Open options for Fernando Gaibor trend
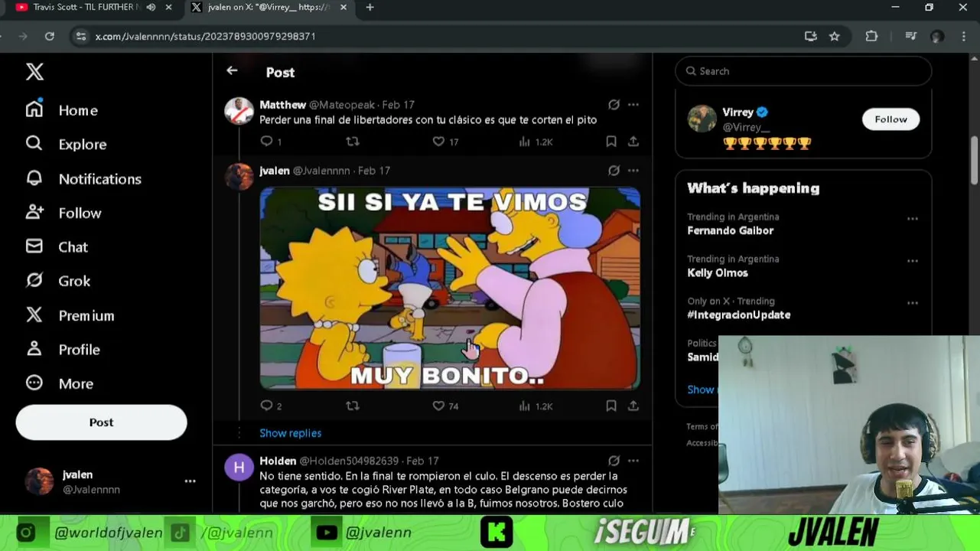Screen dimensions: 980x551 [912, 219]
